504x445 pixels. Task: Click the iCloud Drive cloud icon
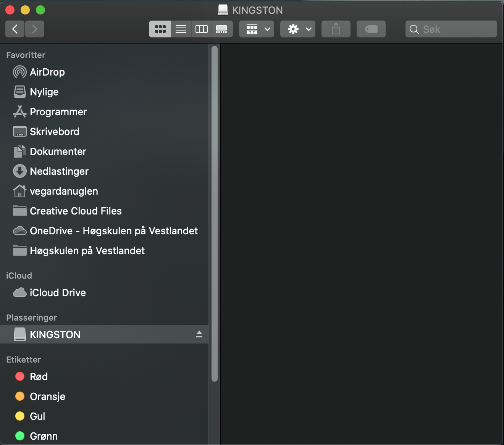20,292
